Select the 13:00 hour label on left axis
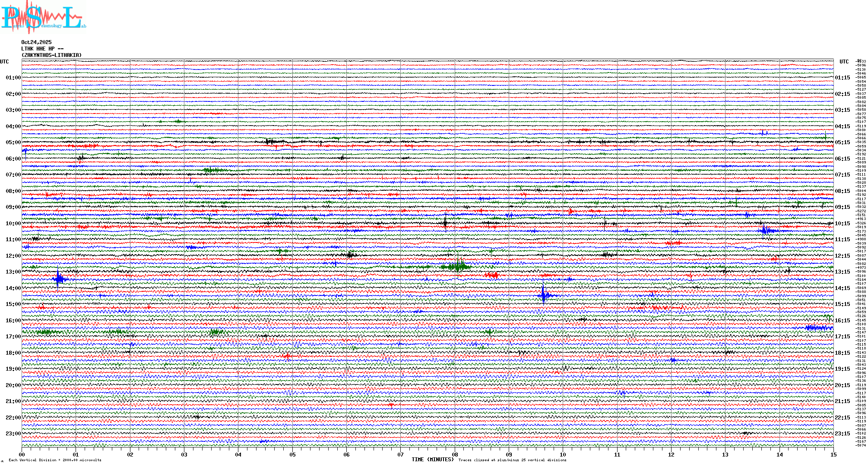The width and height of the screenshot is (868, 466). click(13, 272)
